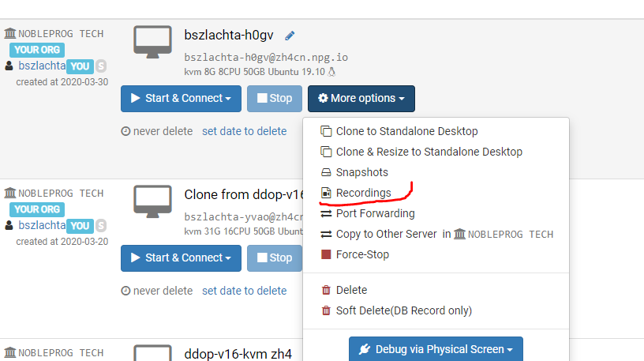Expand Debug via Physical Screen dropdown
The image size is (644, 361).
tap(436, 349)
